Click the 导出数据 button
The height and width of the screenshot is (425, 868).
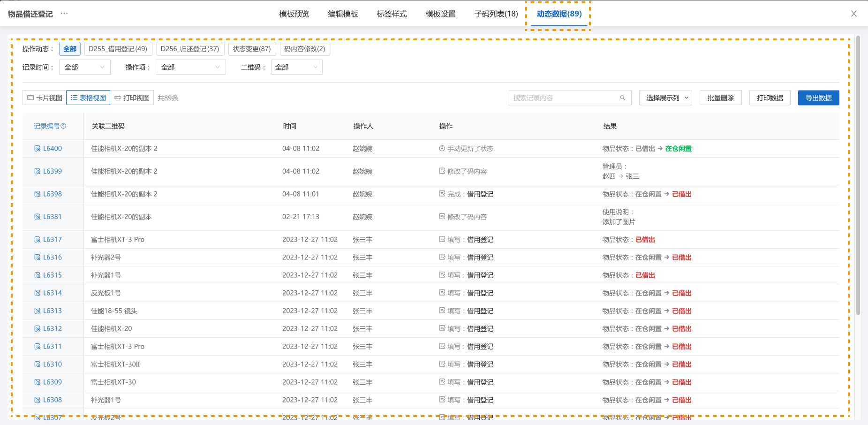819,98
